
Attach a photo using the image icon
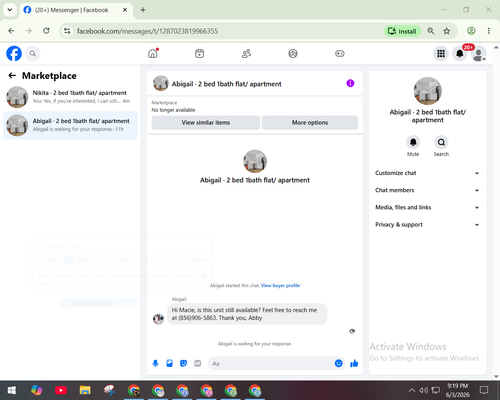point(169,363)
